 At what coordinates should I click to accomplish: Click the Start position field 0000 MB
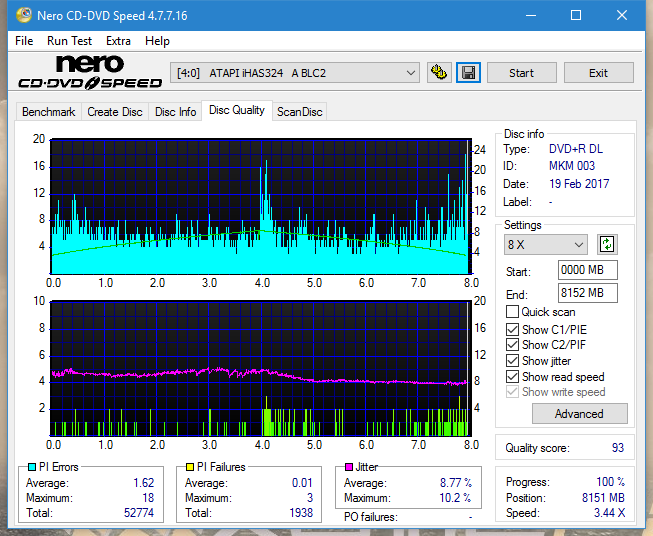(x=587, y=270)
